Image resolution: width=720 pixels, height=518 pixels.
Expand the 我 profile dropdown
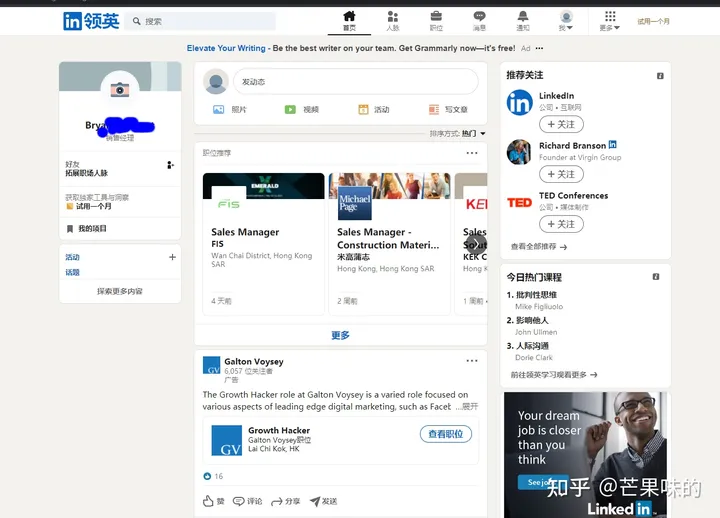pyautogui.click(x=566, y=21)
